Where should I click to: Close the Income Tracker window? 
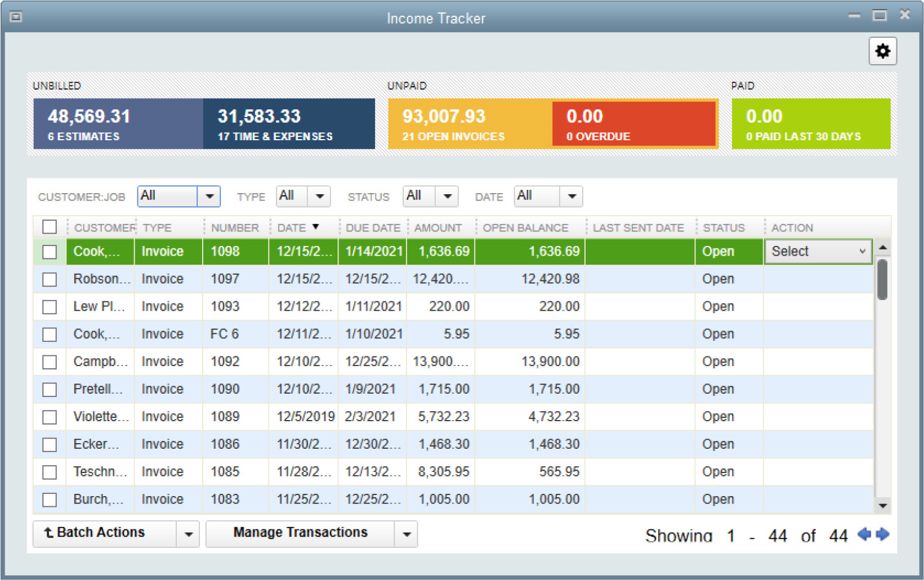tap(904, 15)
